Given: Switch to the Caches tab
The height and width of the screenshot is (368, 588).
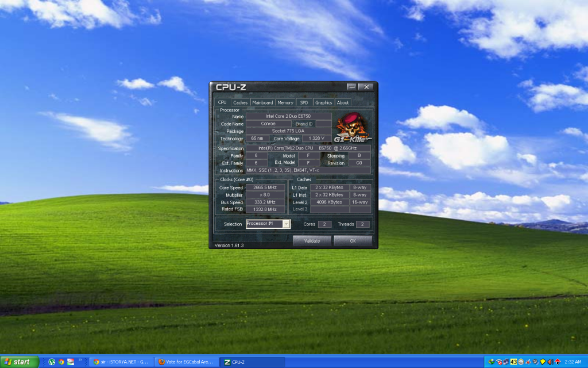Looking at the screenshot, I should coord(240,102).
